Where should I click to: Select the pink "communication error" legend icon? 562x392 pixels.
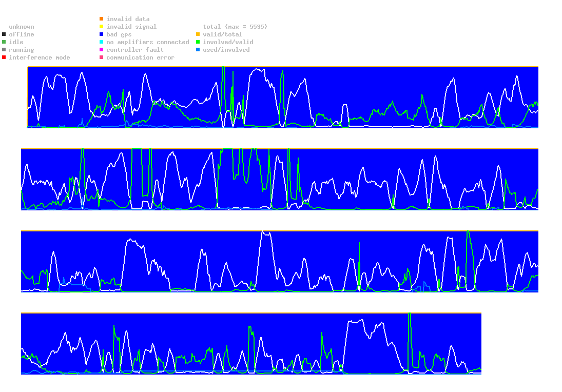tap(102, 57)
